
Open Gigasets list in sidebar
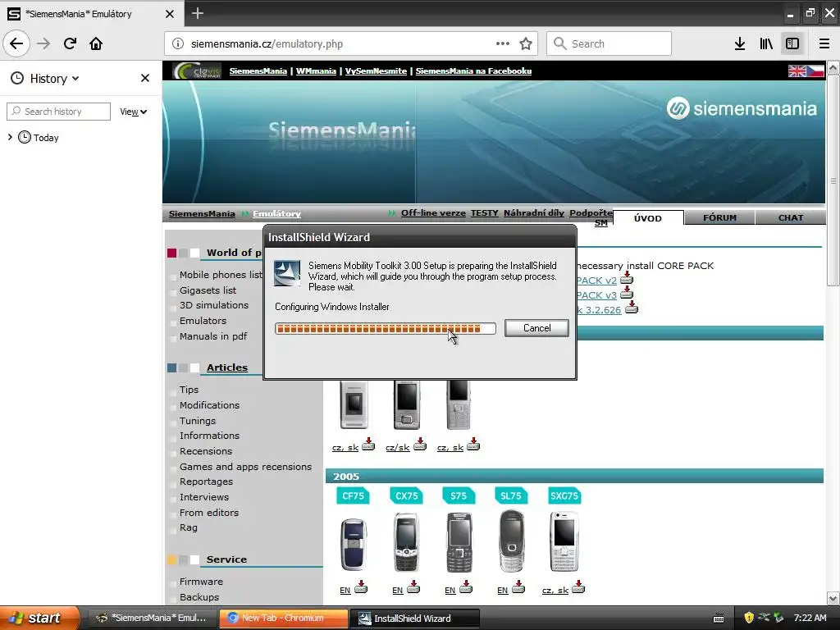coord(208,290)
